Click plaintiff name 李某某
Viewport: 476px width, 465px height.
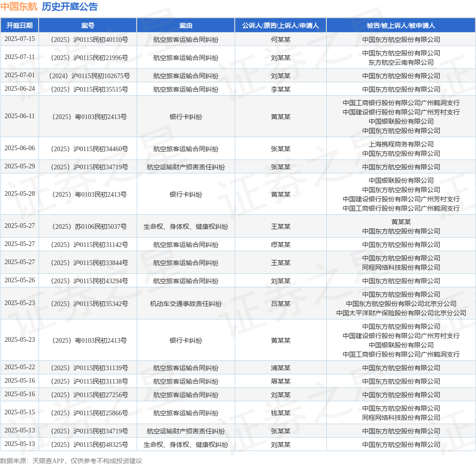click(280, 89)
